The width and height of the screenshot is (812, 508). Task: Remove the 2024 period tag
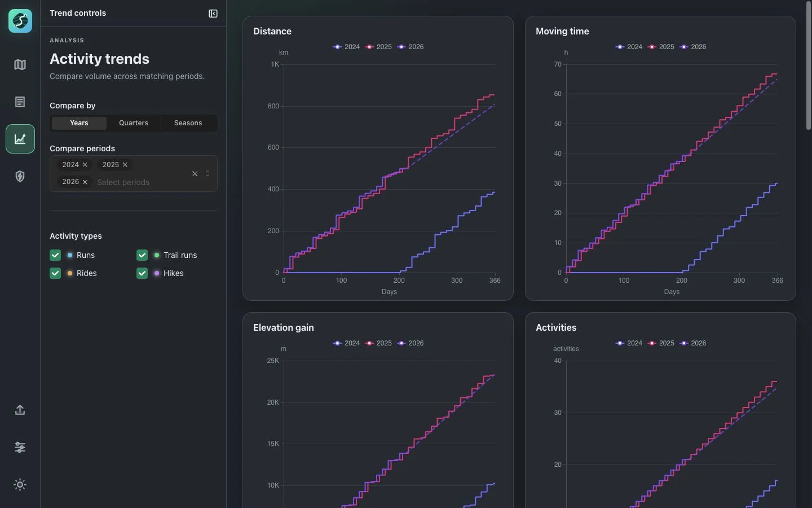pyautogui.click(x=85, y=165)
